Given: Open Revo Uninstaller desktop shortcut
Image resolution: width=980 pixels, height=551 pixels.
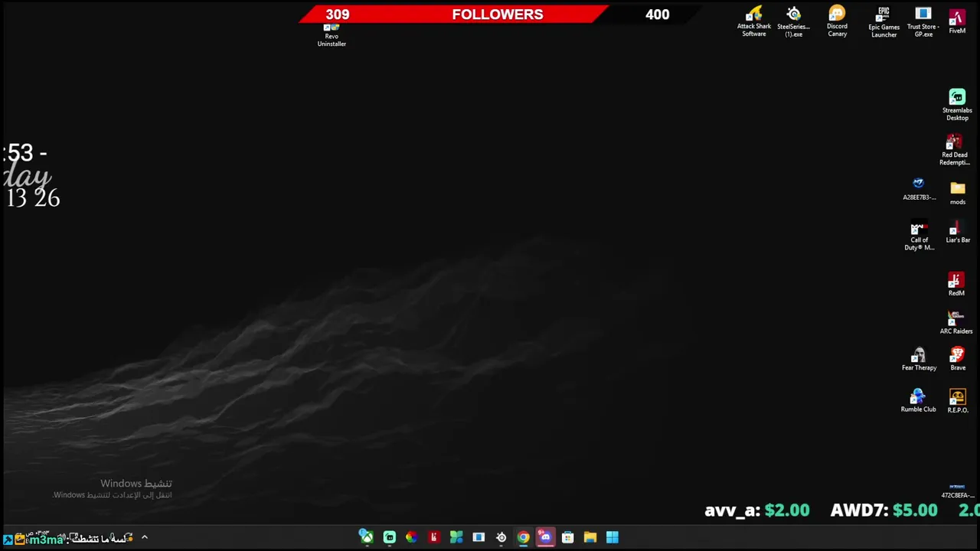Looking at the screenshot, I should [332, 36].
